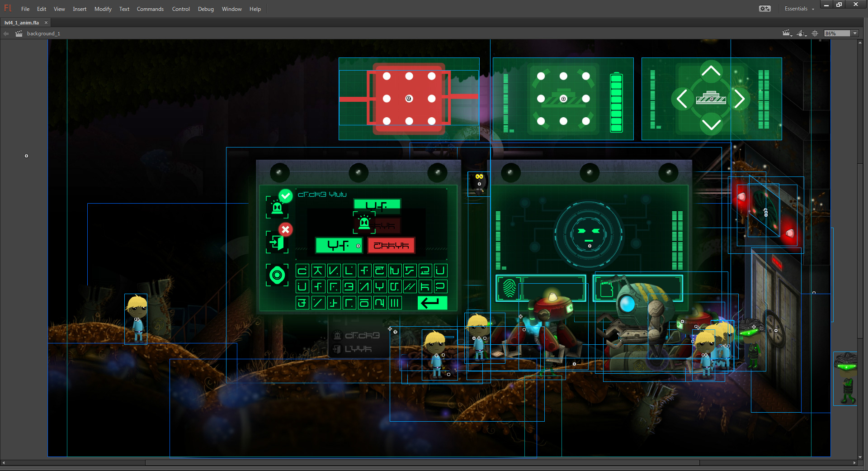Screen dimensions: 868x471
Task: Click the wide red glyph button
Action: (392, 246)
